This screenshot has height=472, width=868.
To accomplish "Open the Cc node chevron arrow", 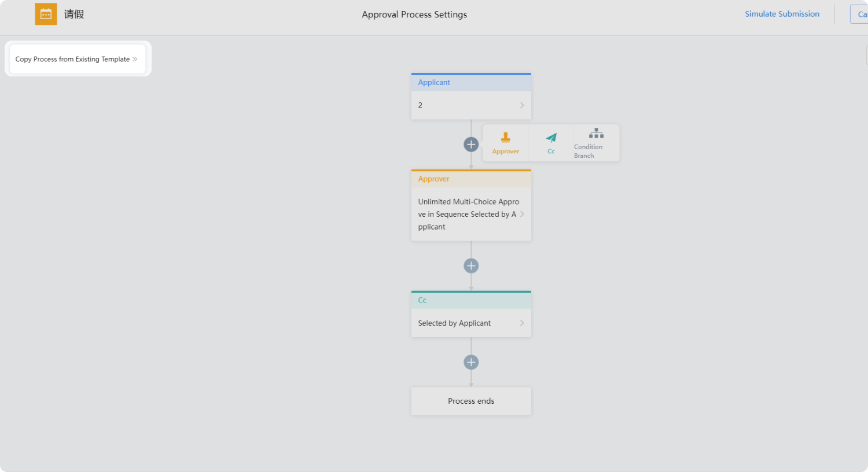I will click(x=522, y=323).
